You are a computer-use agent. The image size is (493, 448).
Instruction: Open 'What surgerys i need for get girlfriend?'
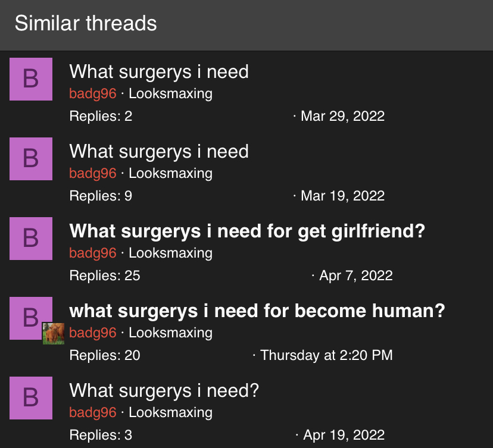click(x=247, y=231)
